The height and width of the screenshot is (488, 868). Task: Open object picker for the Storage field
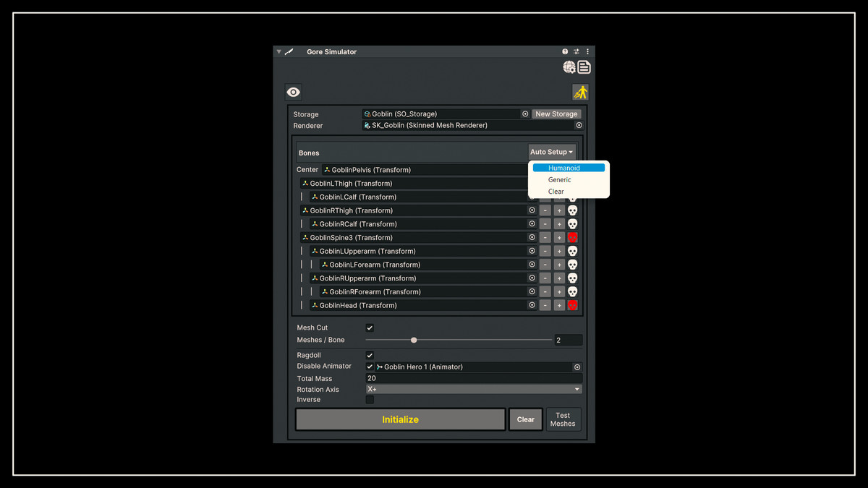[x=525, y=114]
